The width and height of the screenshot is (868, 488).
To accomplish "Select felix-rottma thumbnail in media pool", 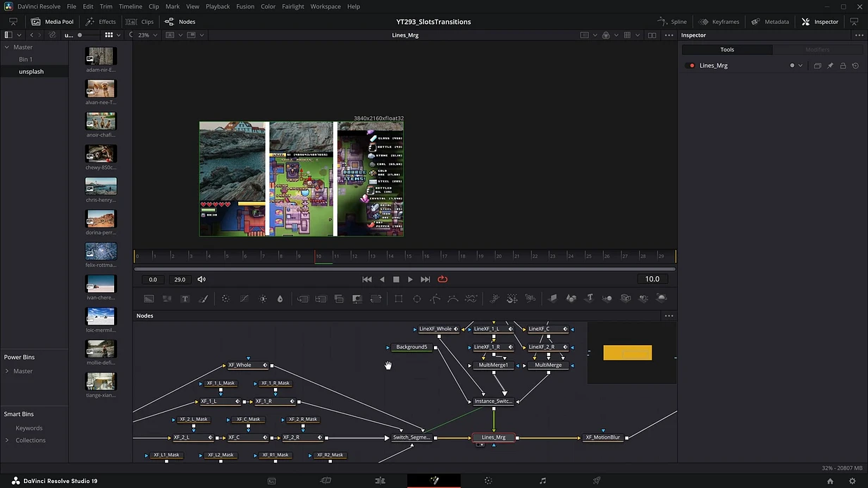I will click(101, 251).
